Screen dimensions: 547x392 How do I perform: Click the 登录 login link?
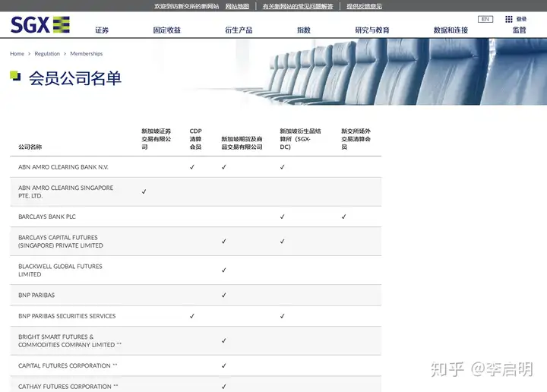(521, 19)
